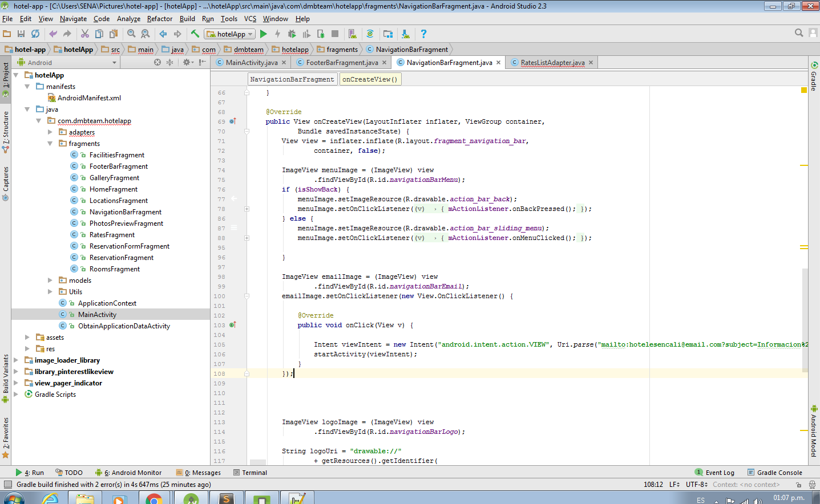The width and height of the screenshot is (820, 504).
Task: Expand the Gradle Scripts node
Action: point(16,395)
